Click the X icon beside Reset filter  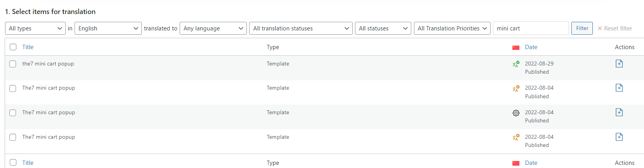[x=600, y=28]
